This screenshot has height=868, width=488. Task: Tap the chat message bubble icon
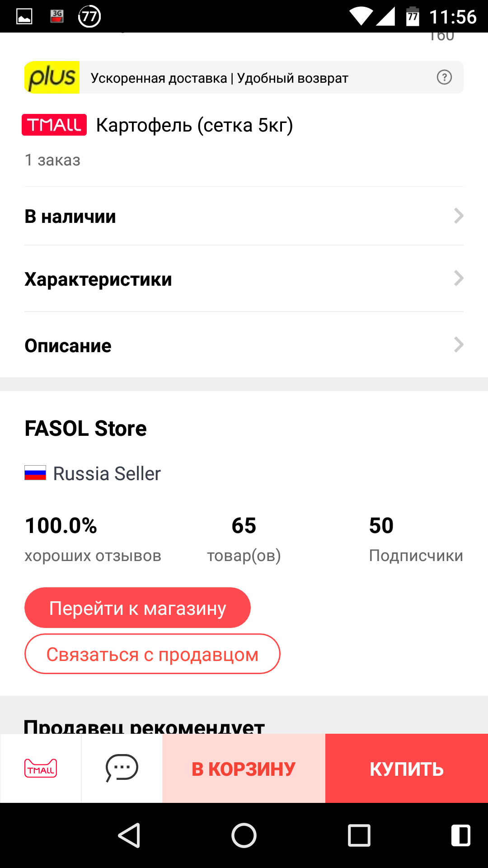[122, 768]
